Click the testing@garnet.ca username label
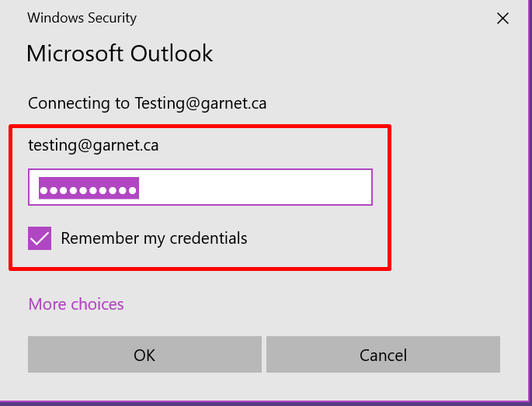 (x=93, y=144)
